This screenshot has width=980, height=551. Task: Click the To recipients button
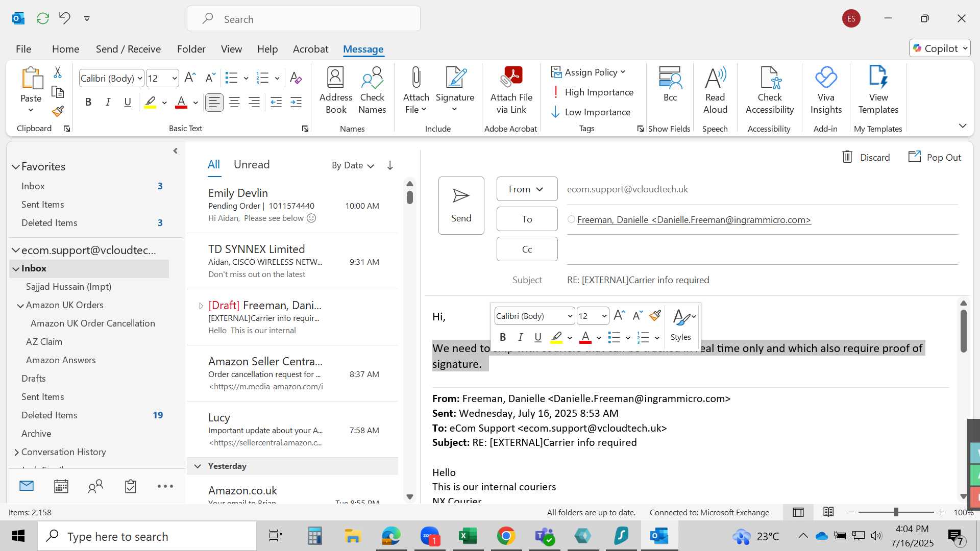pyautogui.click(x=527, y=219)
